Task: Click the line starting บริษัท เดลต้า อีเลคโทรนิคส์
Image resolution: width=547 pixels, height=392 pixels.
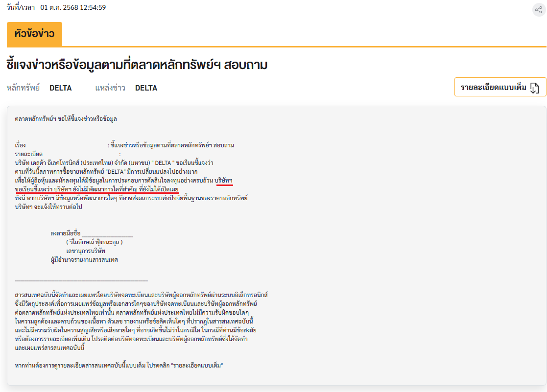Action: [x=114, y=163]
